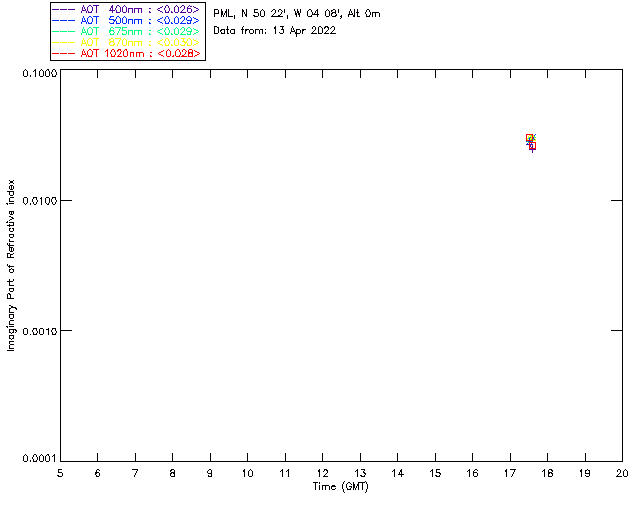Click the PML station coordinates title
Viewport: 640px width, 512px height.
coord(297,14)
